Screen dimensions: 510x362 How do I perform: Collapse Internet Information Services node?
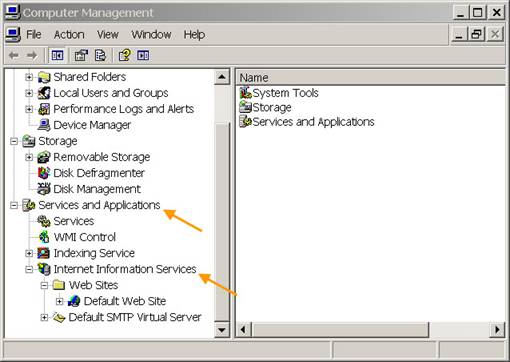point(29,269)
